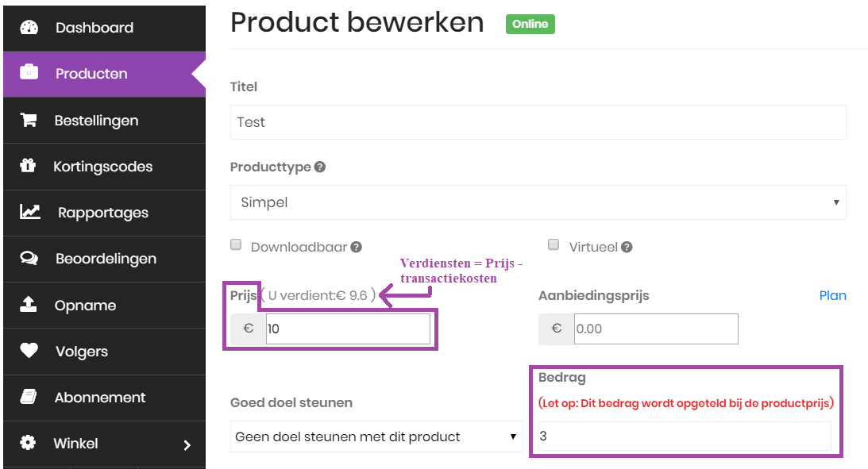Enable the Downloadbaar checkbox
Screen dimensions: 868x469
click(236, 245)
